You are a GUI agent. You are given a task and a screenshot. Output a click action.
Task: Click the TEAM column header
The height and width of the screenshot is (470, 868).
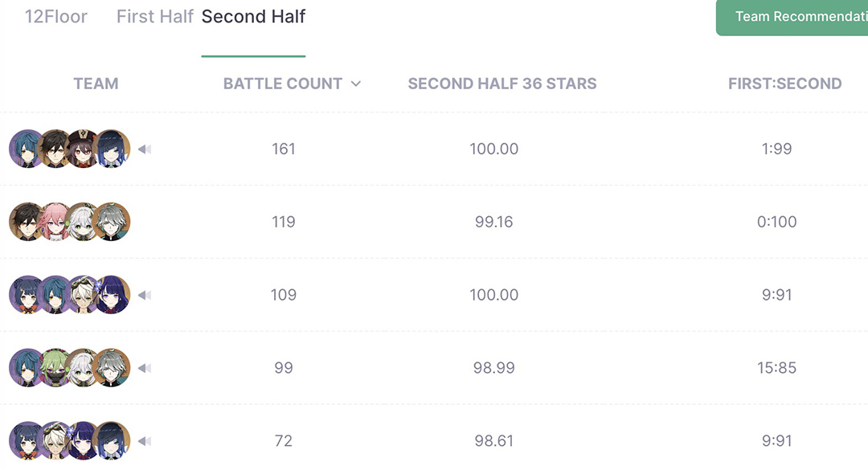coord(96,84)
